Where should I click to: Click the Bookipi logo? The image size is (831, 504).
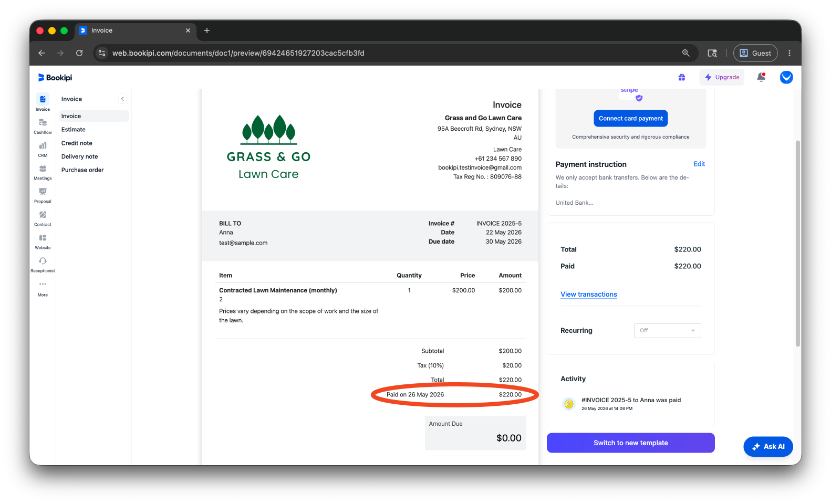pyautogui.click(x=55, y=78)
